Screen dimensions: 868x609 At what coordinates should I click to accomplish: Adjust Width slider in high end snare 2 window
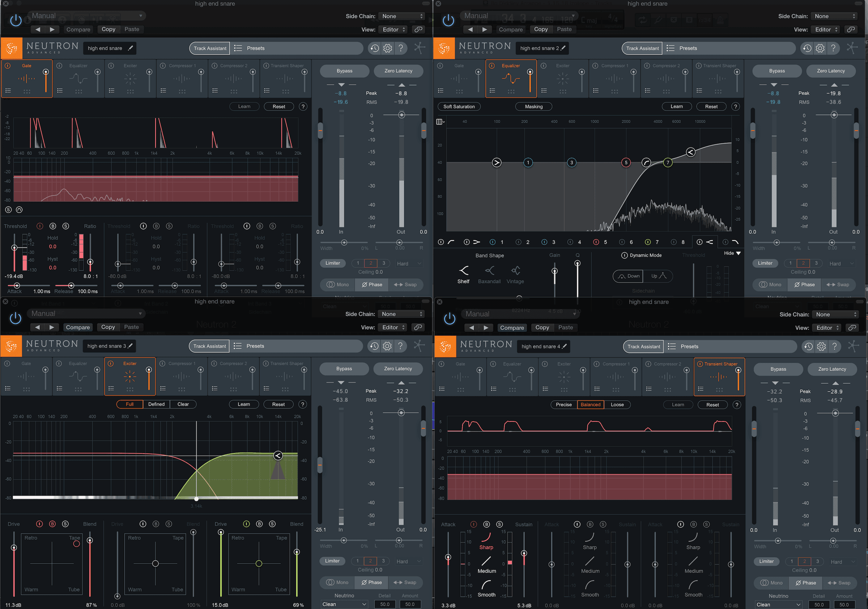click(776, 243)
